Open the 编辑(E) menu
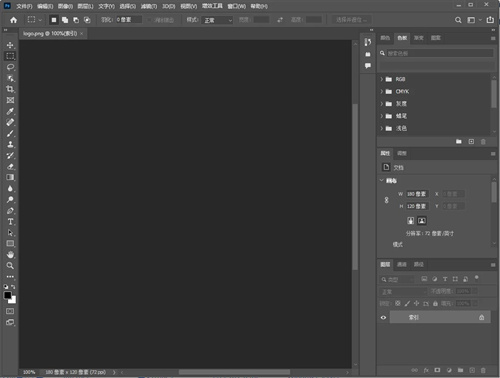 tap(45, 6)
